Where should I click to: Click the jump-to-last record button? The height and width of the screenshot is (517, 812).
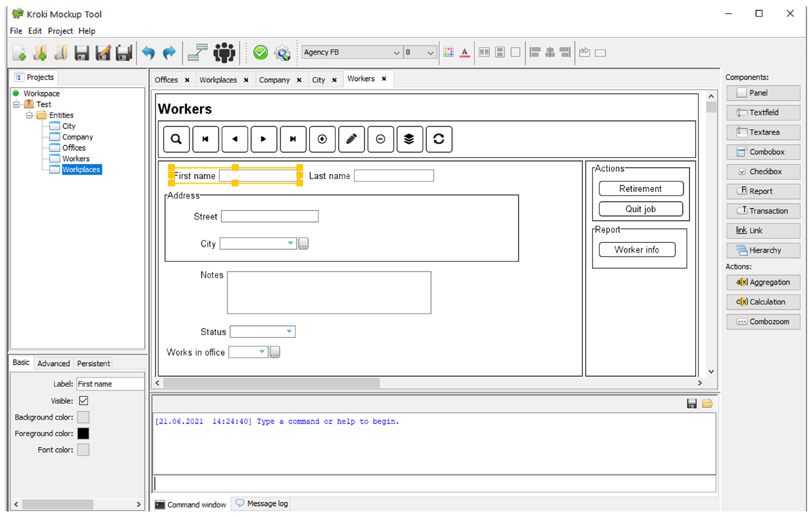293,139
